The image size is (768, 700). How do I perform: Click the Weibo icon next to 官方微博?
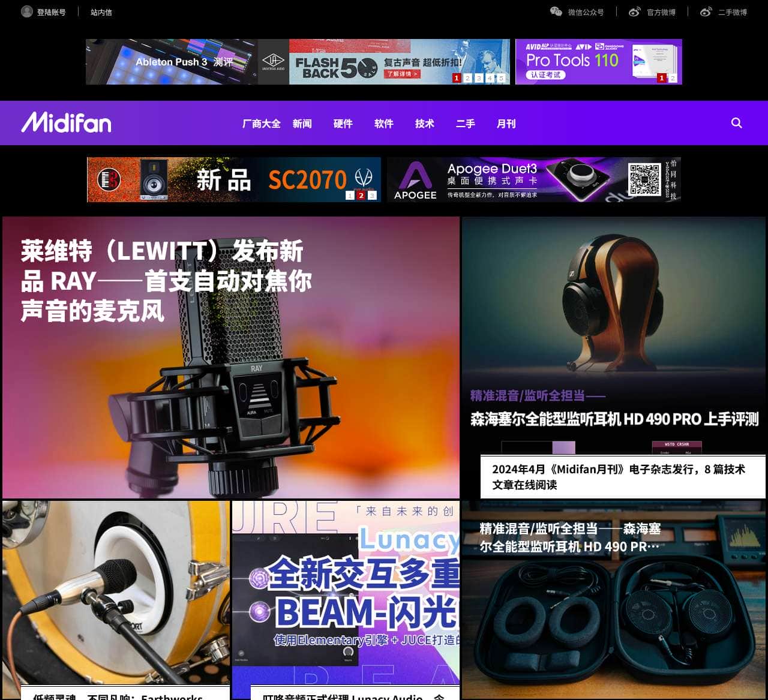(x=634, y=11)
